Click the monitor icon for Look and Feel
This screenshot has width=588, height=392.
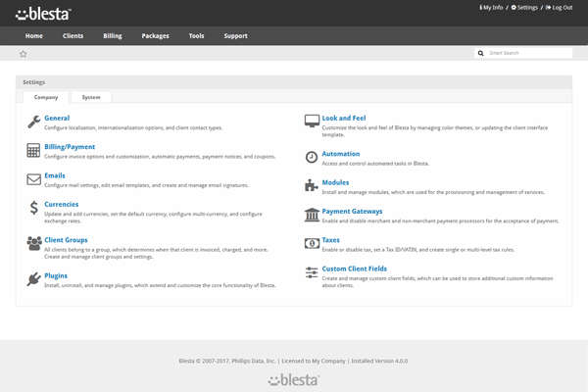click(x=312, y=122)
